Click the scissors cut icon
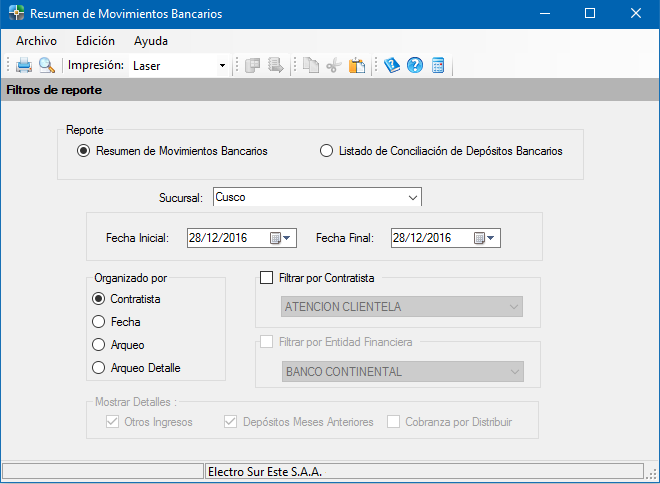This screenshot has width=660, height=484. [334, 66]
